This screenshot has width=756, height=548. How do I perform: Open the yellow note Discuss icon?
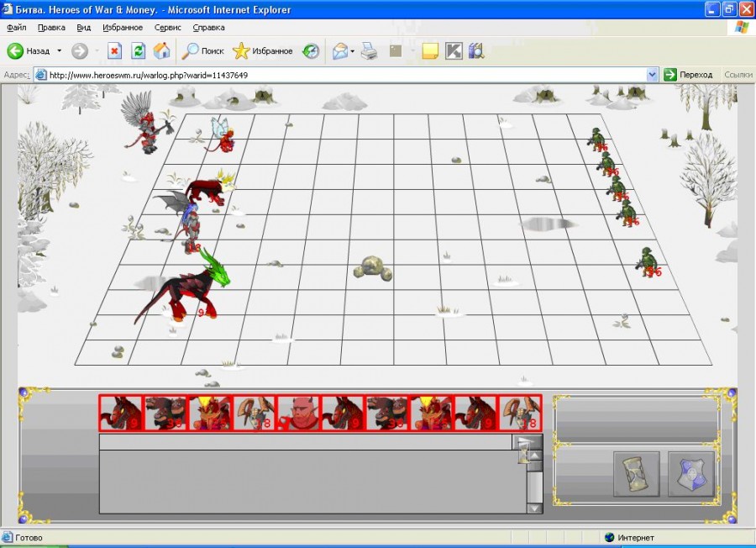[x=430, y=50]
